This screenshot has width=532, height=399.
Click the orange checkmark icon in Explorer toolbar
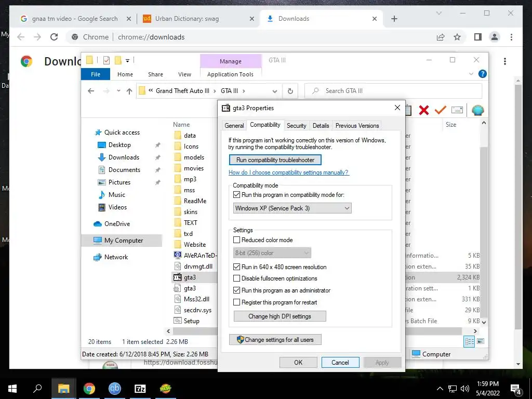click(x=441, y=110)
